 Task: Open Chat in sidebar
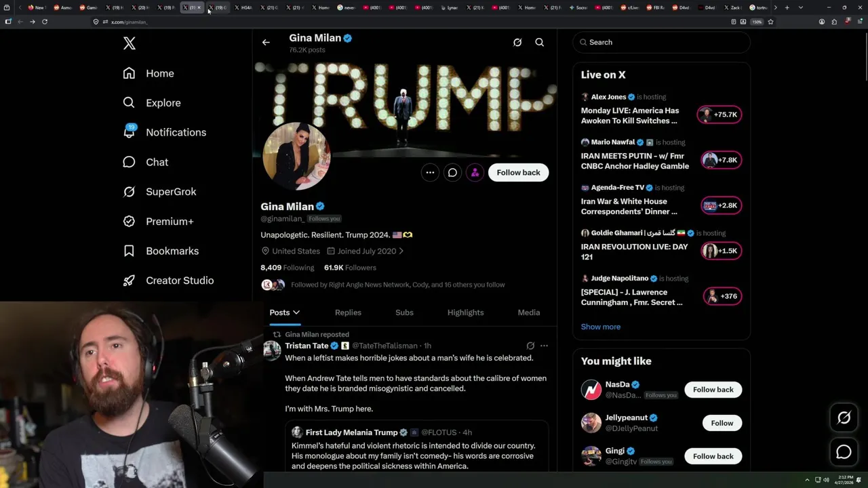[145, 162]
